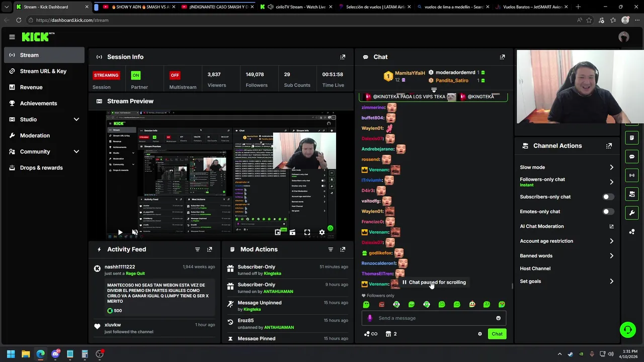The width and height of the screenshot is (644, 362).
Task: Click the red angry emote in quick bar
Action: (x=381, y=305)
